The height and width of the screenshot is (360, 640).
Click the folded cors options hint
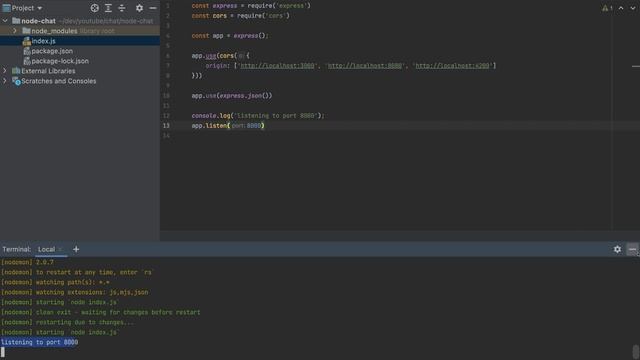click(x=241, y=56)
